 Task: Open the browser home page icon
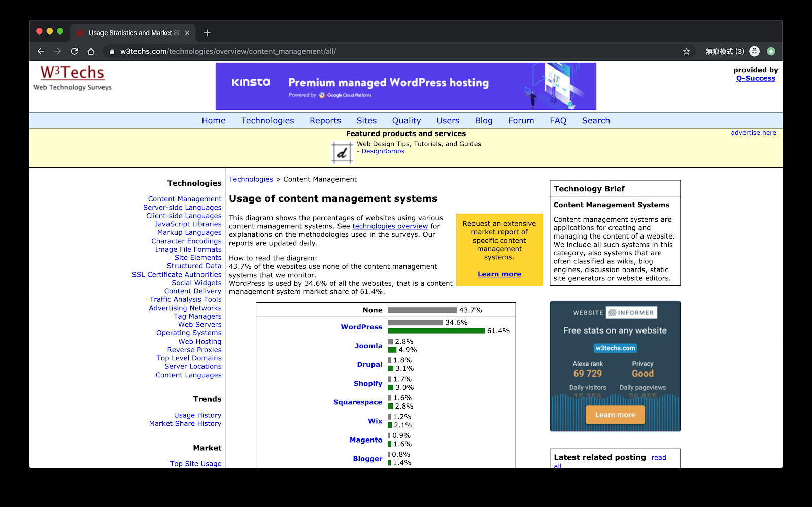[91, 51]
